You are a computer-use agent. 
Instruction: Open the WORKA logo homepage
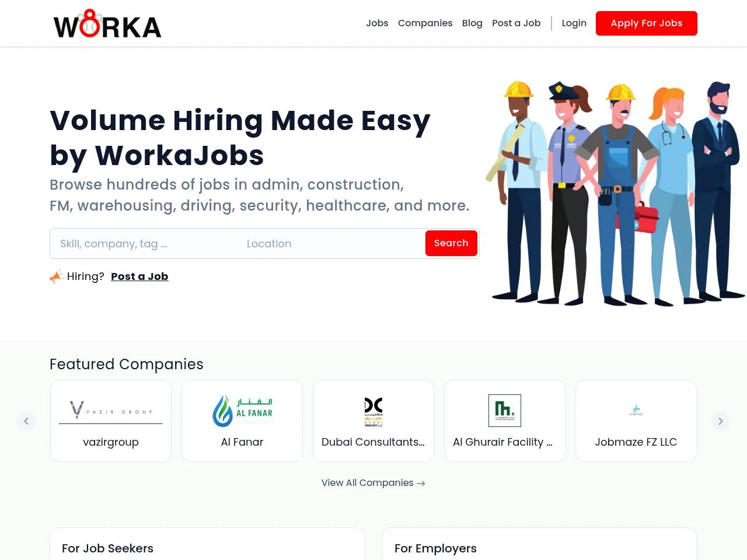pyautogui.click(x=107, y=24)
